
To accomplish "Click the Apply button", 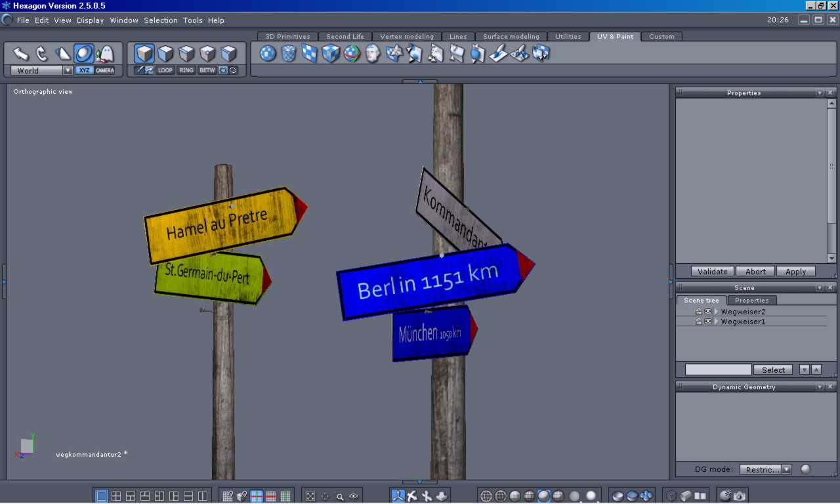I will [796, 272].
